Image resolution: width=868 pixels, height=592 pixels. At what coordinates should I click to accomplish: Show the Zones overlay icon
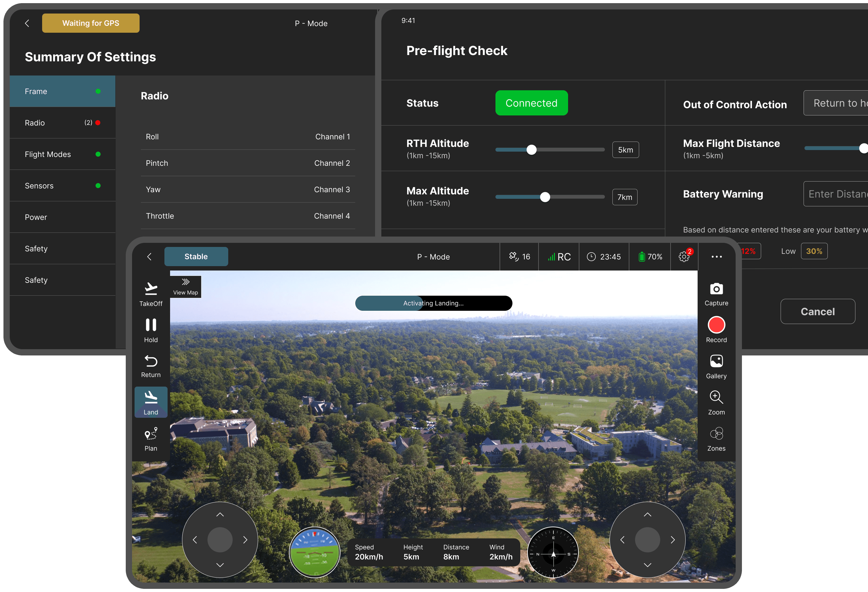pos(716,434)
